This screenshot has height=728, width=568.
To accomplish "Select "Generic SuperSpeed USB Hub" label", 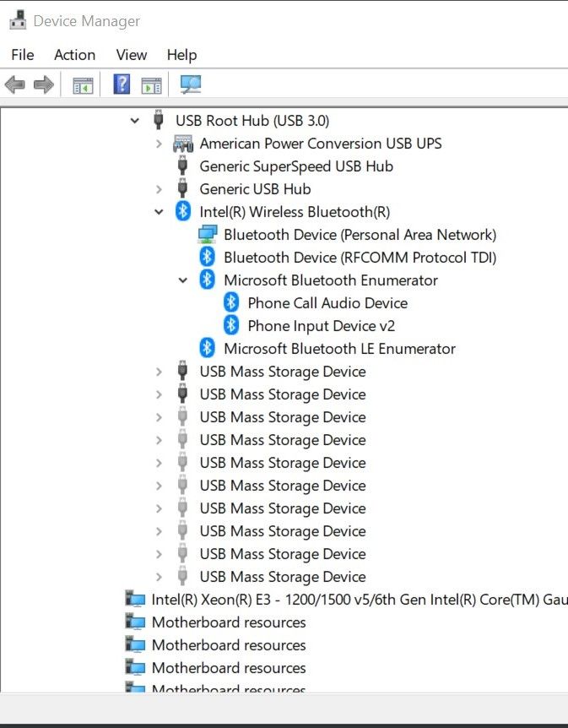I will coord(296,166).
